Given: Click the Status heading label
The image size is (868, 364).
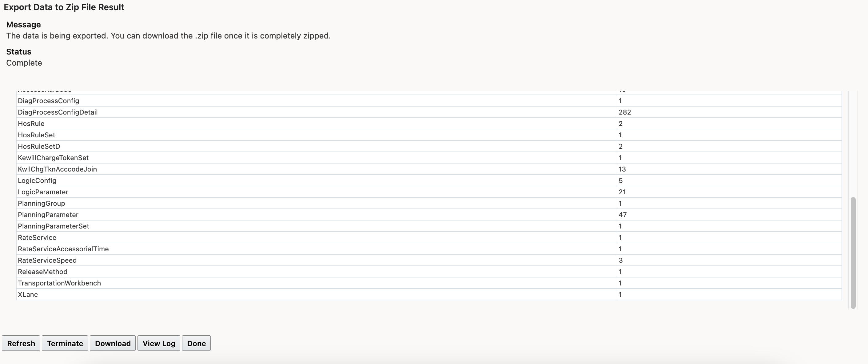Looking at the screenshot, I should [x=18, y=52].
